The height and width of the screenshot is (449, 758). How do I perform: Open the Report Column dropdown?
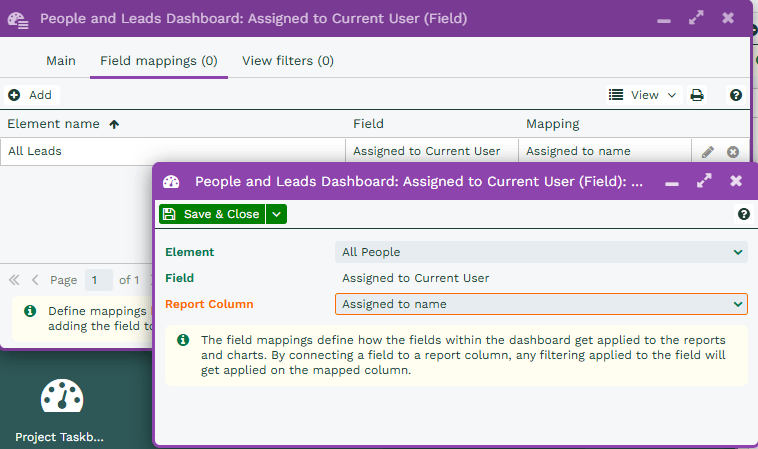pyautogui.click(x=541, y=304)
